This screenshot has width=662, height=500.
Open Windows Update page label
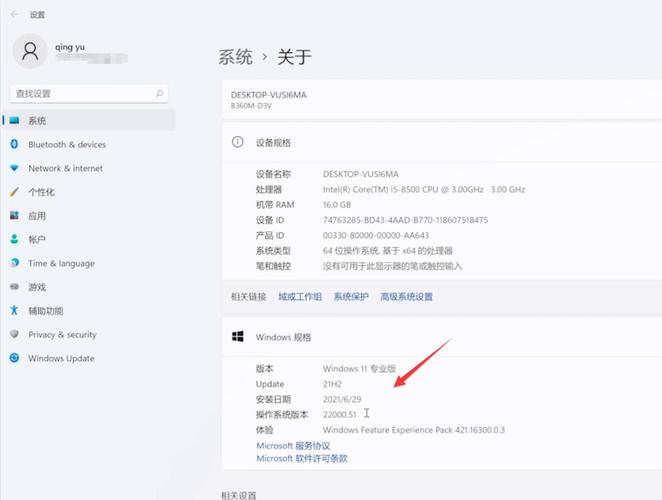click(x=61, y=358)
